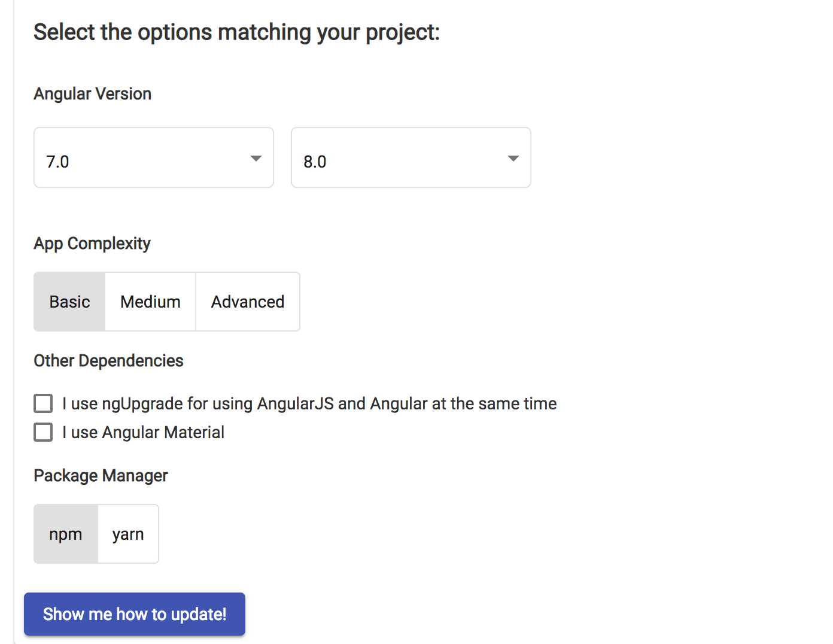Switch package manager to yarn
The width and height of the screenshot is (833, 644).
(x=128, y=533)
